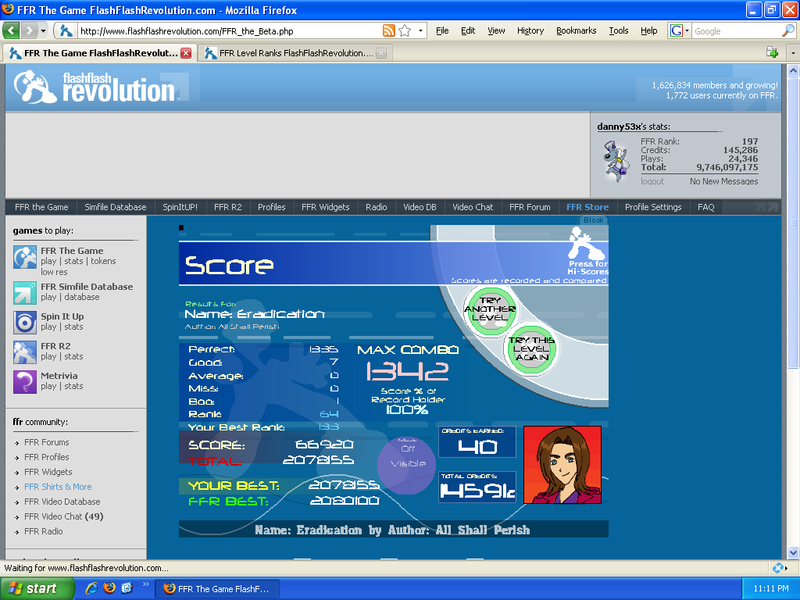Click the player avatar portrait

click(562, 465)
